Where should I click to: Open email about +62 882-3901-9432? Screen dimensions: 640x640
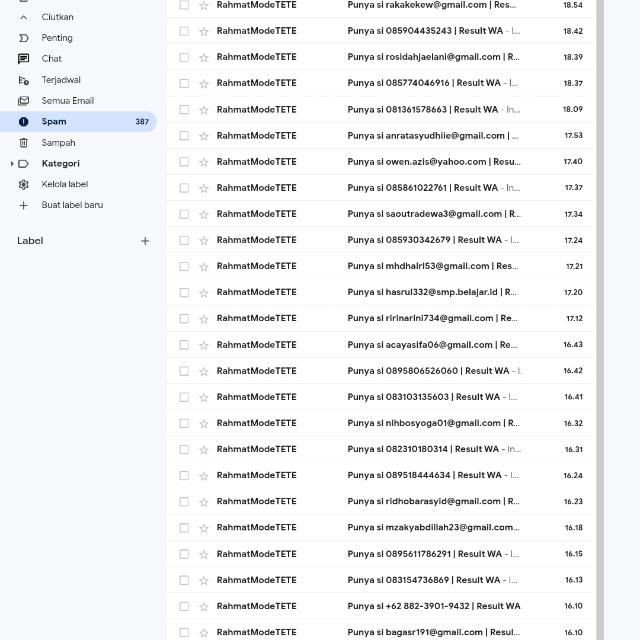(432, 606)
